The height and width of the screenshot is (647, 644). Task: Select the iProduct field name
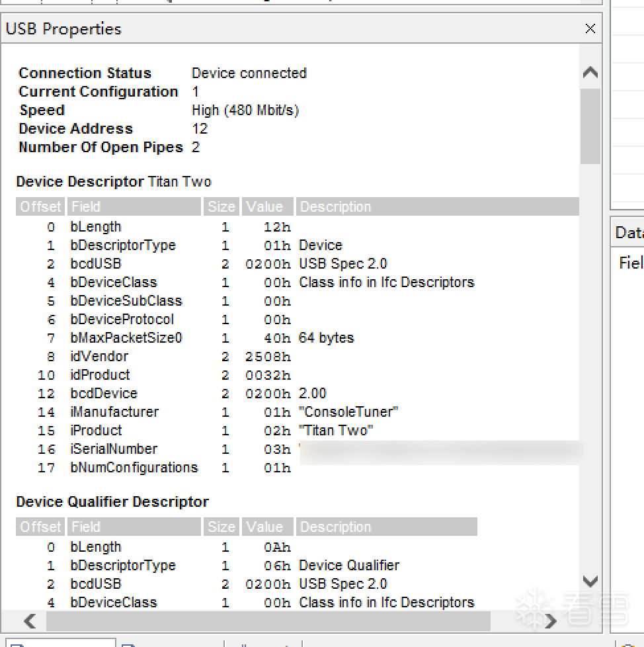pyautogui.click(x=96, y=431)
